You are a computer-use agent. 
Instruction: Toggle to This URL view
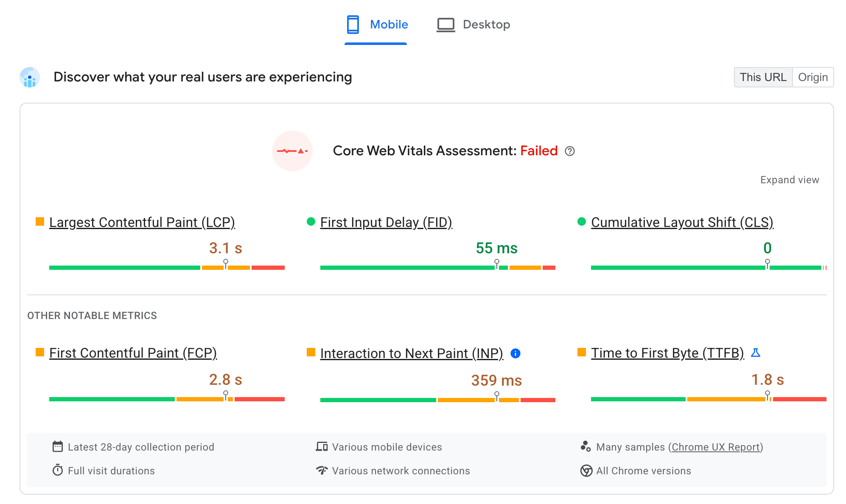[x=762, y=77]
